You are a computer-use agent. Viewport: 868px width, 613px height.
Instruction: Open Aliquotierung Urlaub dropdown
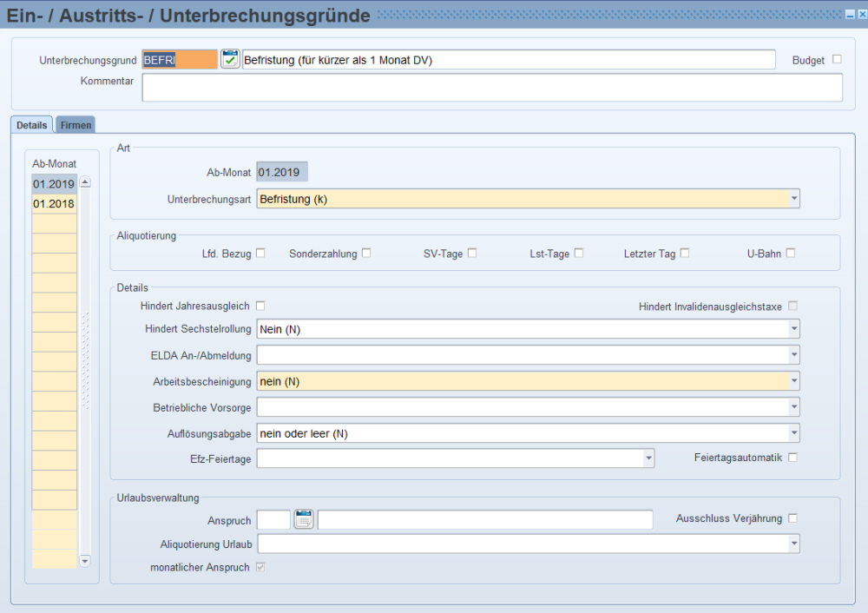pyautogui.click(x=794, y=544)
